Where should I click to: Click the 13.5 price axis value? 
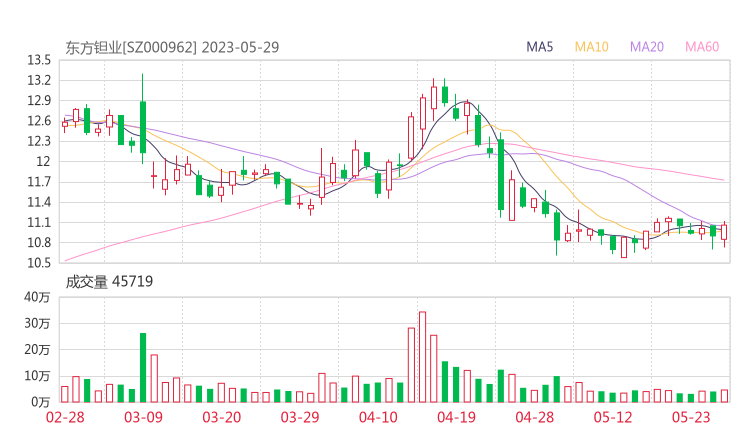click(39, 60)
